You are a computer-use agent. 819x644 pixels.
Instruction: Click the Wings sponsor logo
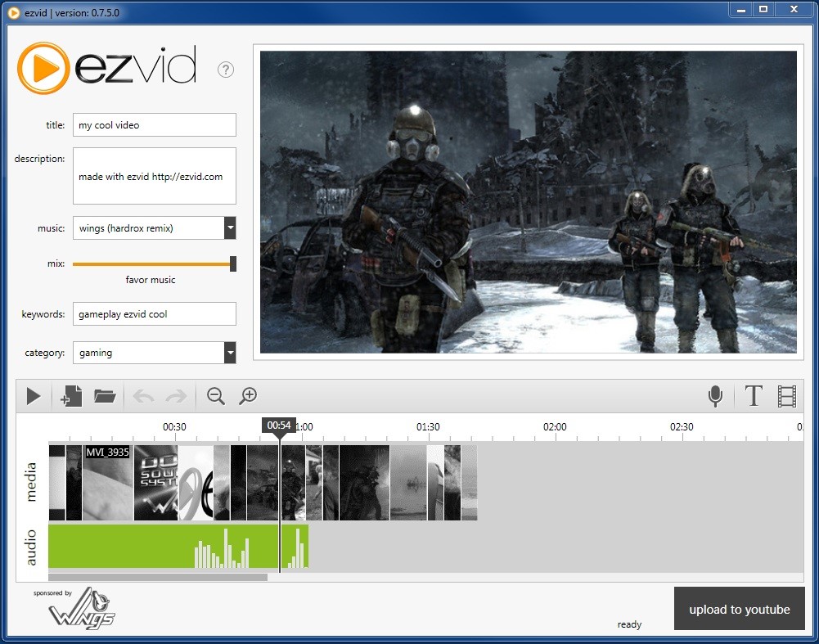[x=80, y=611]
